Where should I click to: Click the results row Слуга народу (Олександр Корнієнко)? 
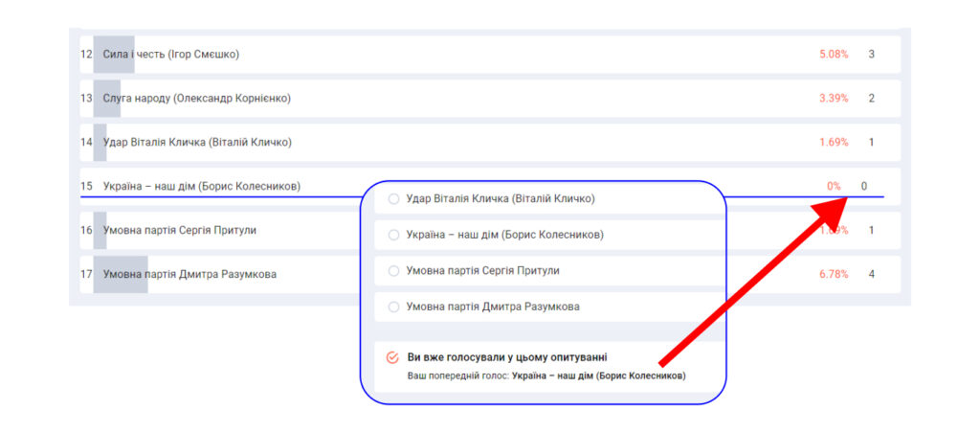490,98
